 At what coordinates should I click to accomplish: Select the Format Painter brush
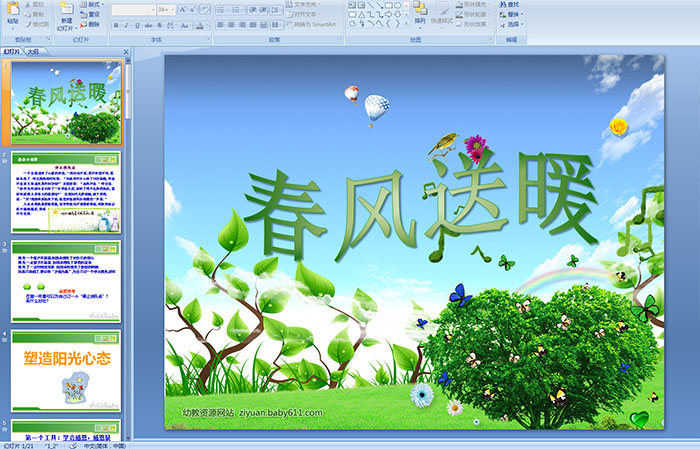pyautogui.click(x=28, y=25)
